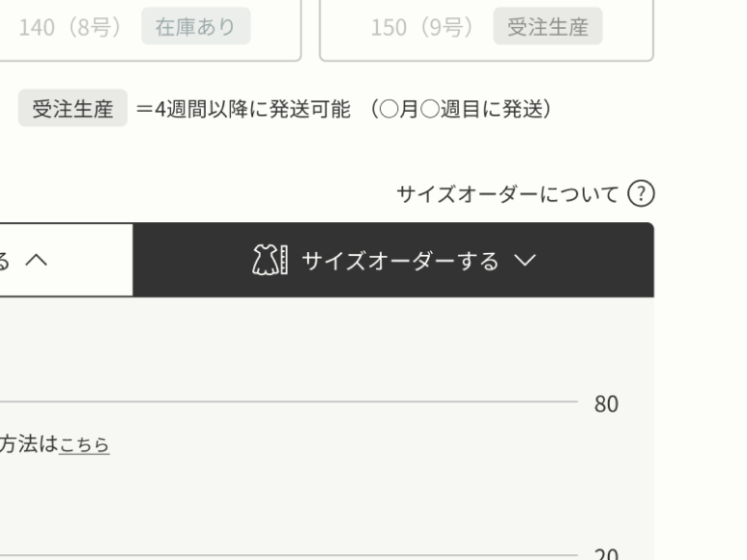747x560 pixels.
Task: Click the 在庫あり badge on size 140
Action: pos(195,27)
